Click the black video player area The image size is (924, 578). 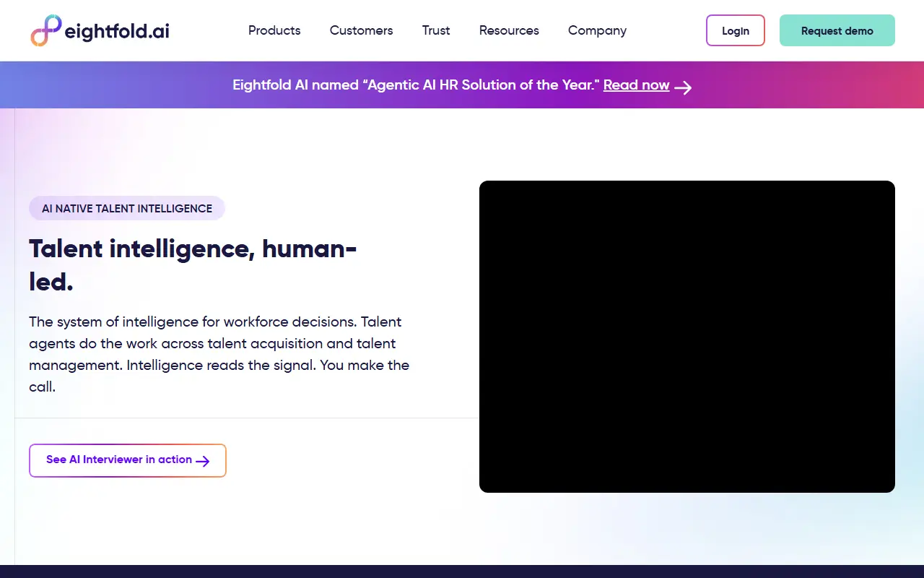tap(687, 337)
